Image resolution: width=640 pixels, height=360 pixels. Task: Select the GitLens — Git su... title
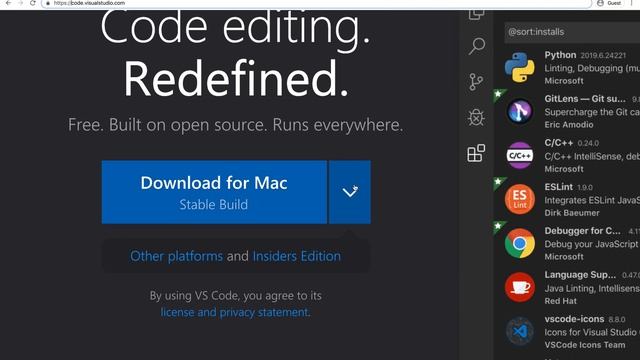(585, 99)
